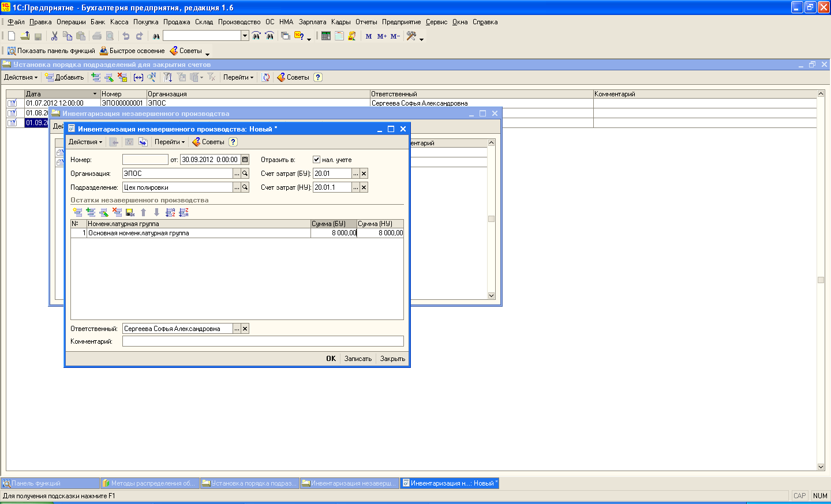Clear the Ответственный field with X
Viewport: 831px width, 504px height.
(x=245, y=329)
